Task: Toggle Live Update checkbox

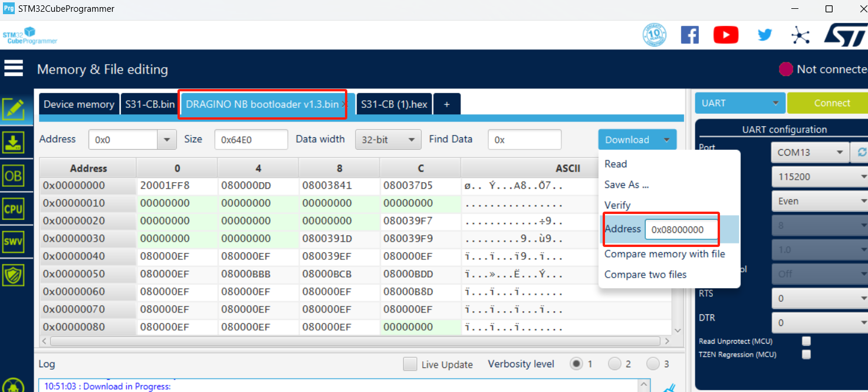Action: point(410,364)
